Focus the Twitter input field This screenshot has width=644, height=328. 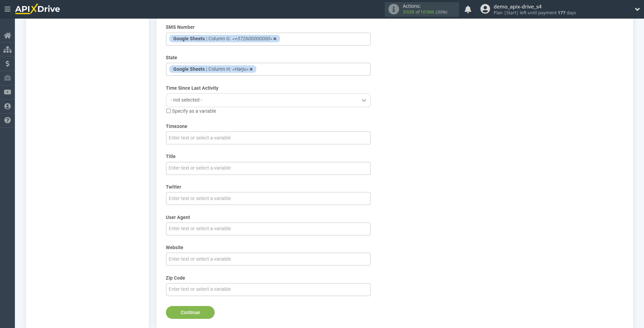(x=268, y=199)
